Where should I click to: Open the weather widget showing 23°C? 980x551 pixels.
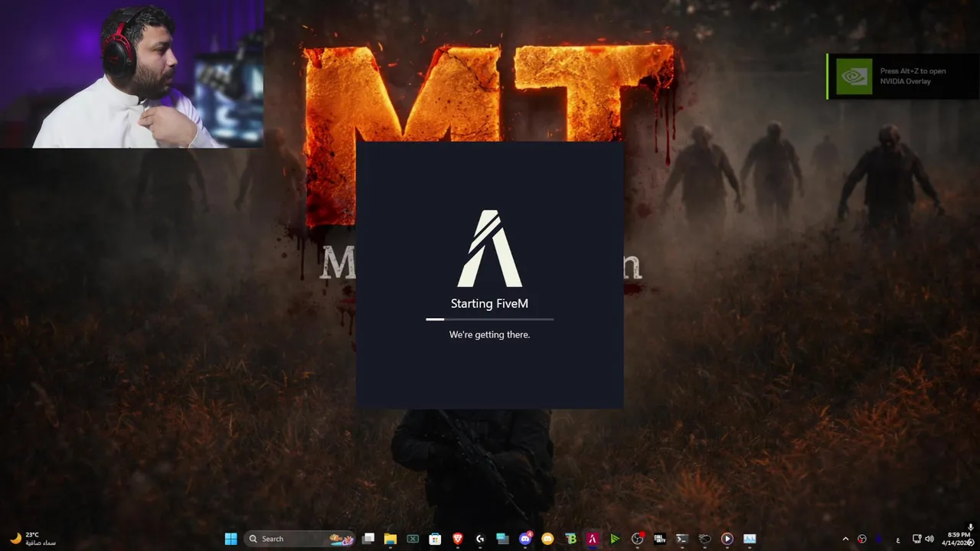click(x=32, y=539)
